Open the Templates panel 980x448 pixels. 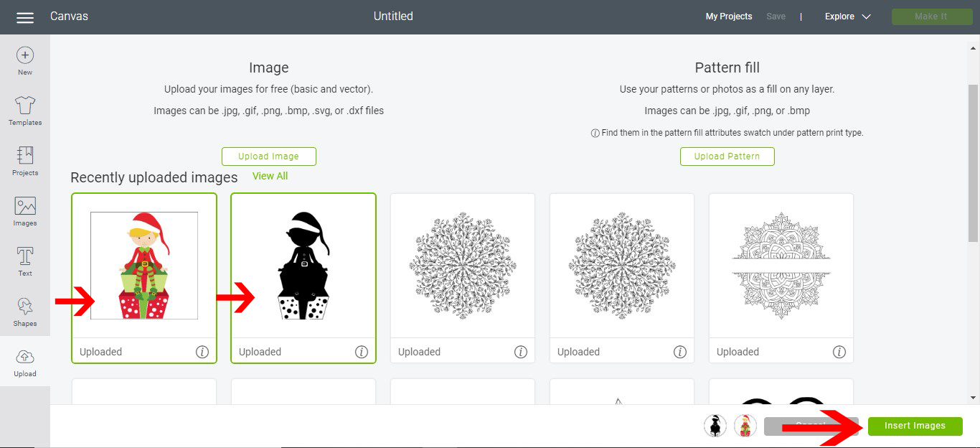[25, 111]
